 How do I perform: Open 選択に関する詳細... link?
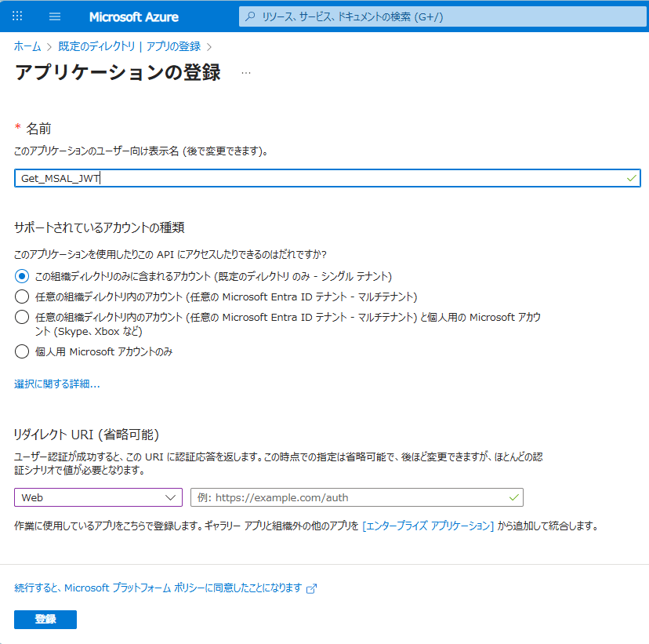[57, 384]
